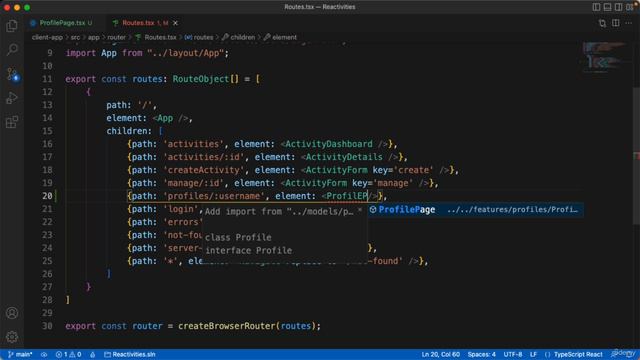This screenshot has height=360, width=640.
Task: Click the createBrowserRouter function call
Action: tap(228, 326)
